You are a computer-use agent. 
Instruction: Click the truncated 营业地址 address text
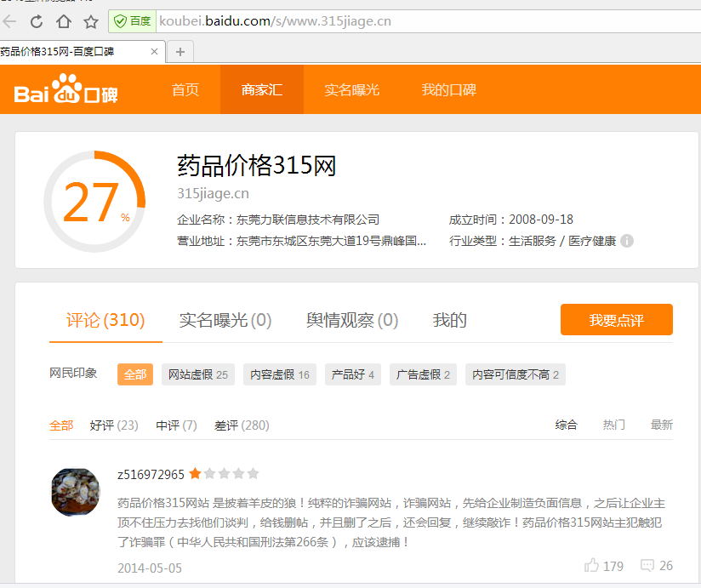(x=331, y=241)
